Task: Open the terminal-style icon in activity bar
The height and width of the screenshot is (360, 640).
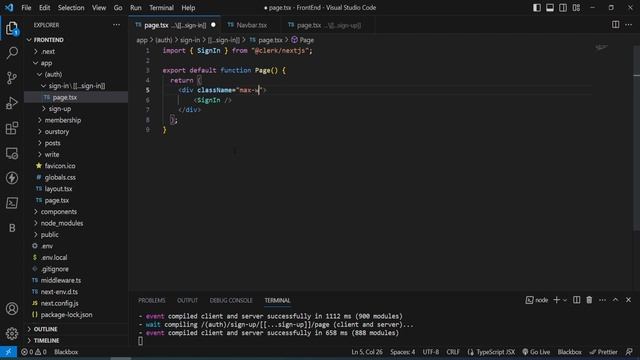Action: click(x=12, y=203)
